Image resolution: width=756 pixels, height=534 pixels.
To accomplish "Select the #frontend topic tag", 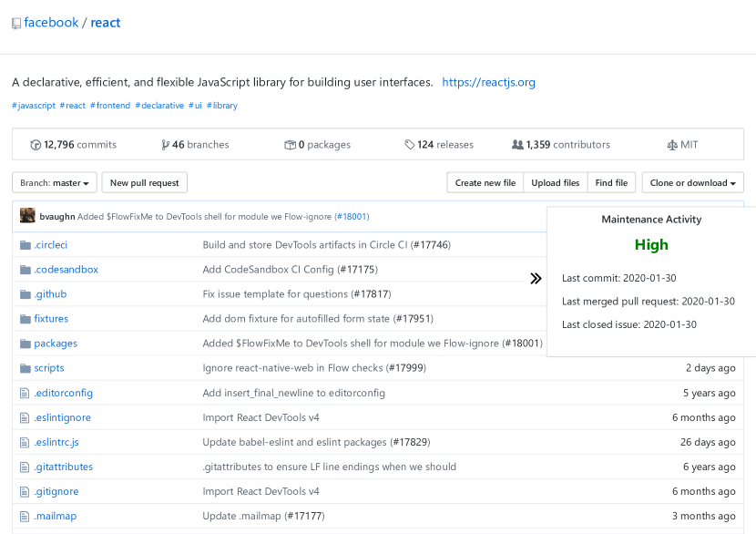I will 110,105.
